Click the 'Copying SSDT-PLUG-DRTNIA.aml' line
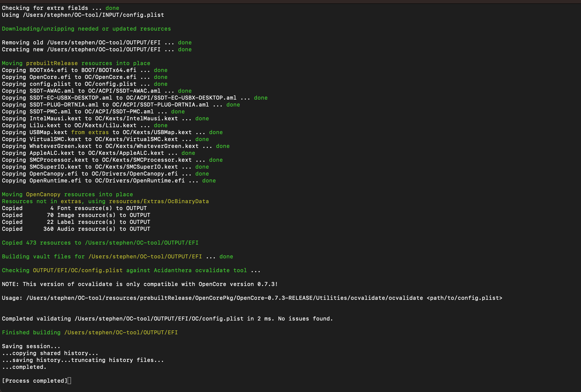The width and height of the screenshot is (581, 392). pyautogui.click(x=121, y=105)
